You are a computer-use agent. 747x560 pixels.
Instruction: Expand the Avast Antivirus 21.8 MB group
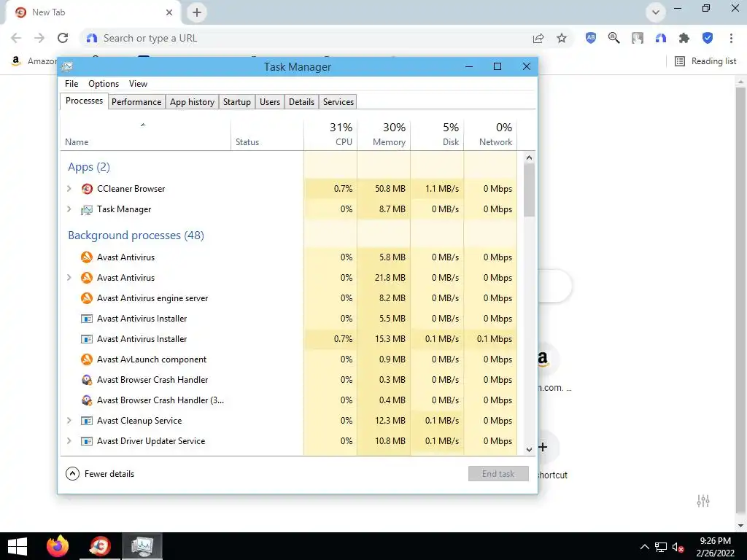click(69, 278)
